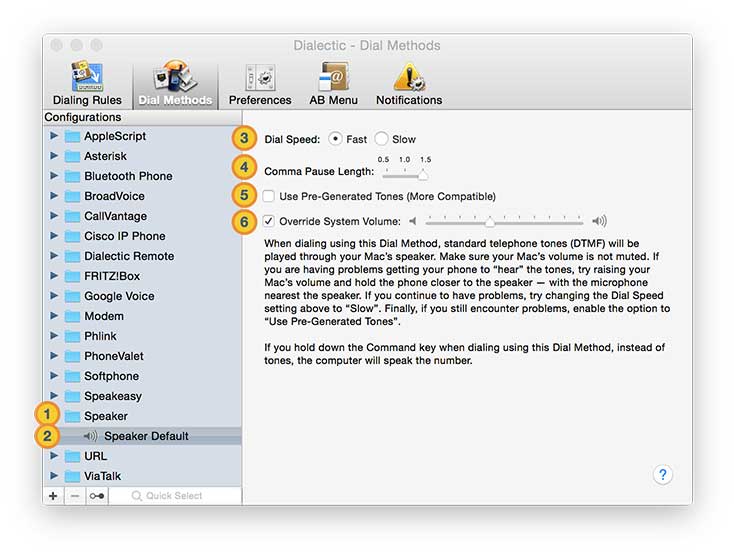Expand the Bluetooth Phone disclosure triangle

pyautogui.click(x=54, y=176)
